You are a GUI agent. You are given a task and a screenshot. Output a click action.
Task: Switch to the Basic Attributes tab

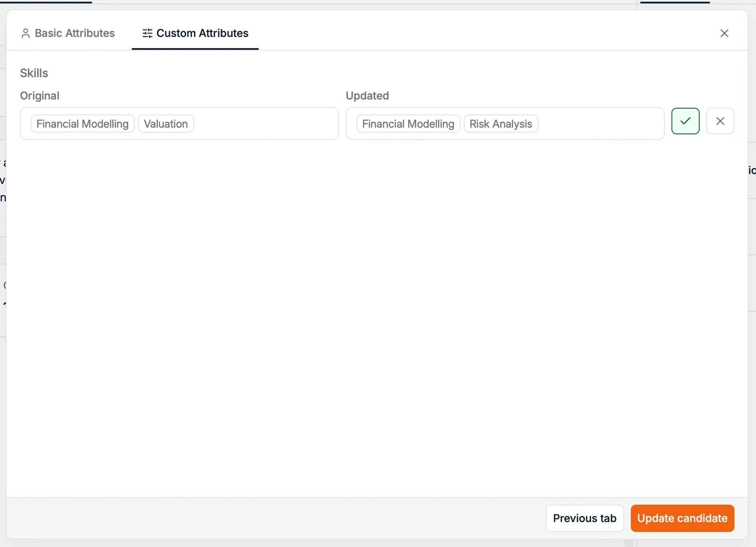(x=68, y=33)
